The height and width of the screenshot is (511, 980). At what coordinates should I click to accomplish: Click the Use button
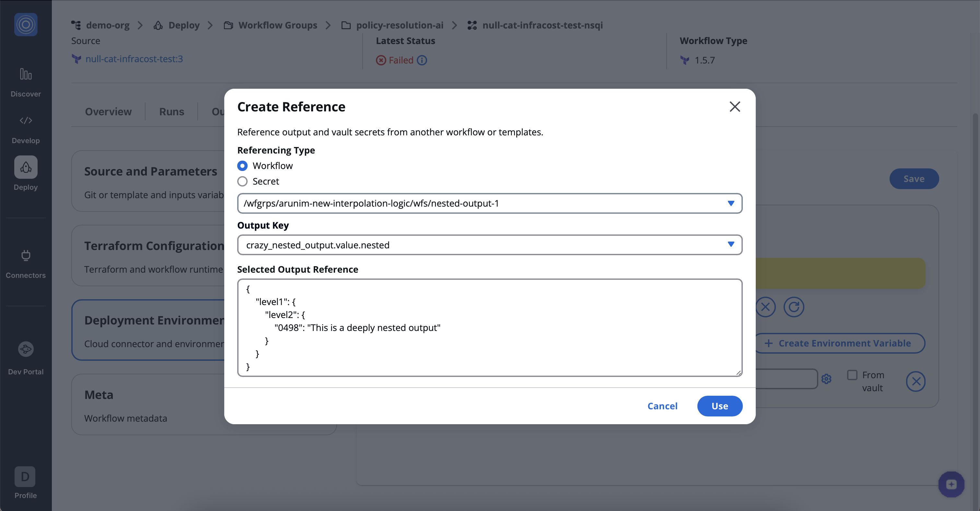pyautogui.click(x=719, y=406)
